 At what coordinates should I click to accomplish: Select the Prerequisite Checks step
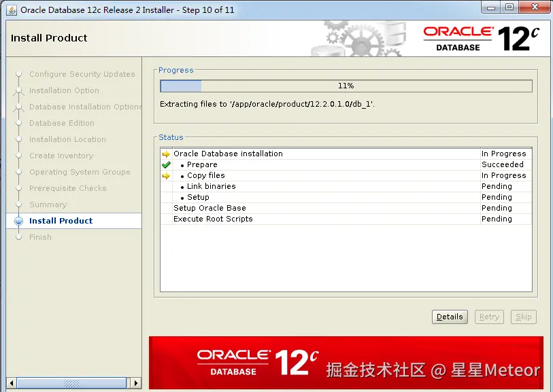tap(68, 188)
